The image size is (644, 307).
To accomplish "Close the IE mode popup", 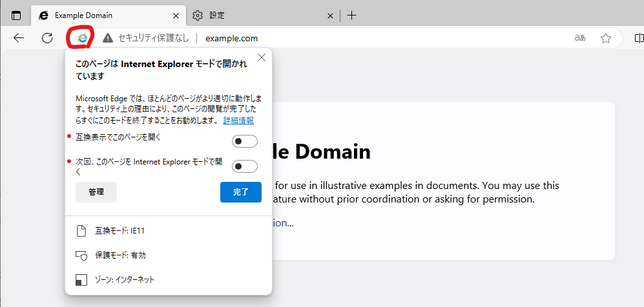I will (x=261, y=58).
